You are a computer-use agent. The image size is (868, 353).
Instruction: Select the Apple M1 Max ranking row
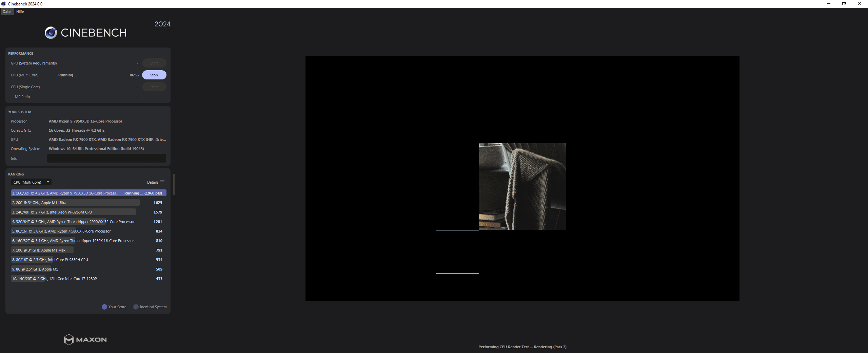[x=88, y=250]
